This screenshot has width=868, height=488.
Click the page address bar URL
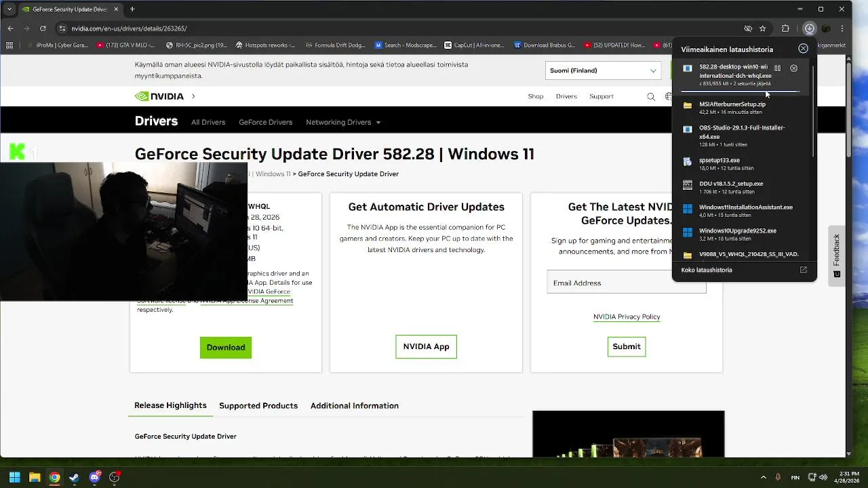[129, 28]
